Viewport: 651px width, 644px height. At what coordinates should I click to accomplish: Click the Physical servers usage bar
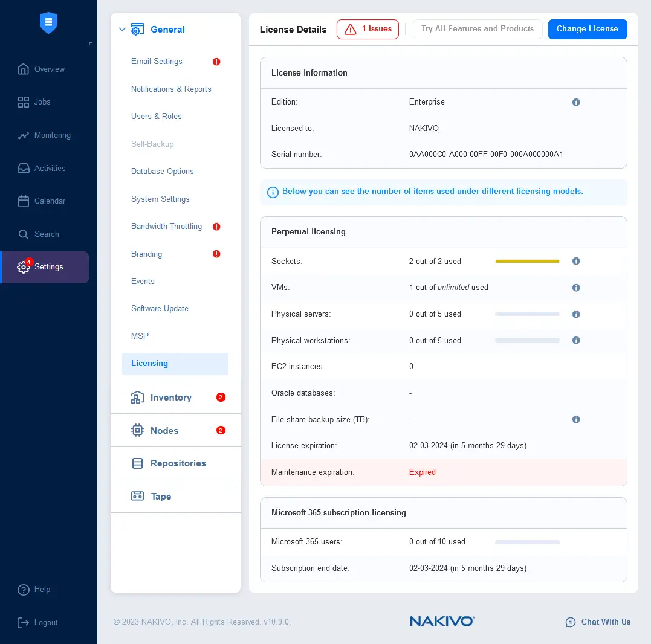pyautogui.click(x=527, y=314)
